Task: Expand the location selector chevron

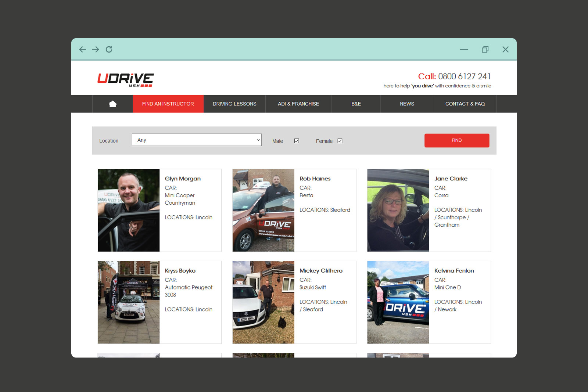Action: pos(258,140)
